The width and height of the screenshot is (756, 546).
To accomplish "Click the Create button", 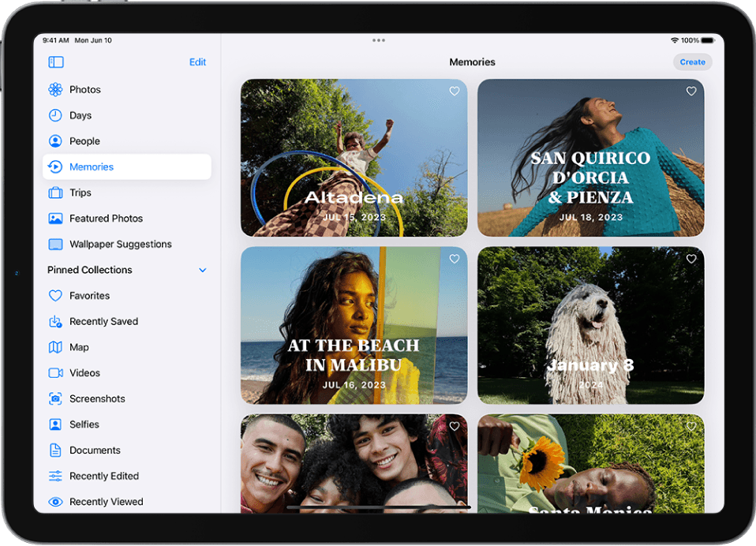I will click(x=692, y=62).
